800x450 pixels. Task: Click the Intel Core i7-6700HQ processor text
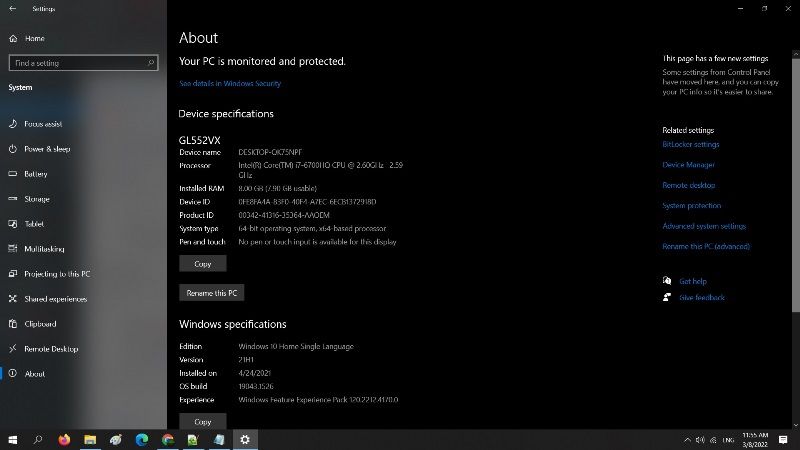pos(320,170)
